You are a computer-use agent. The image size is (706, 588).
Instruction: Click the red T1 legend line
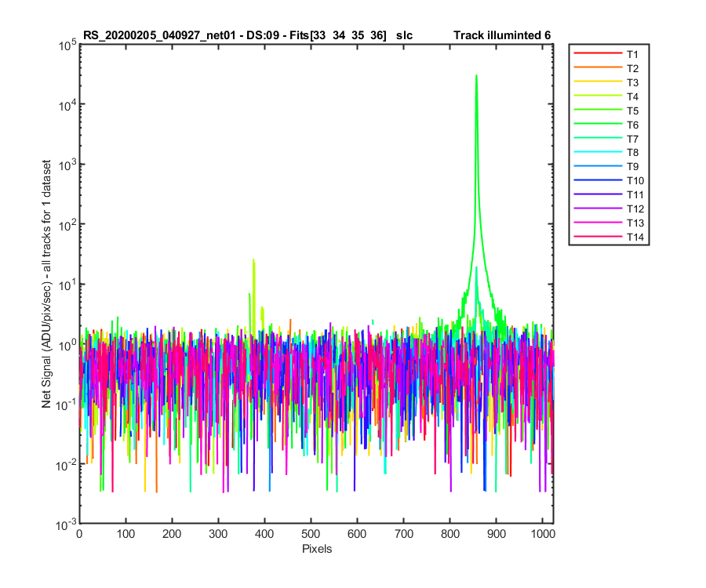point(598,53)
